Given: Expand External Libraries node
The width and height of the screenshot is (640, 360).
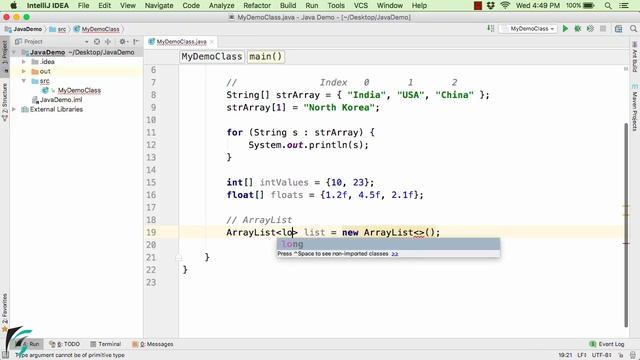Looking at the screenshot, I should [15, 109].
